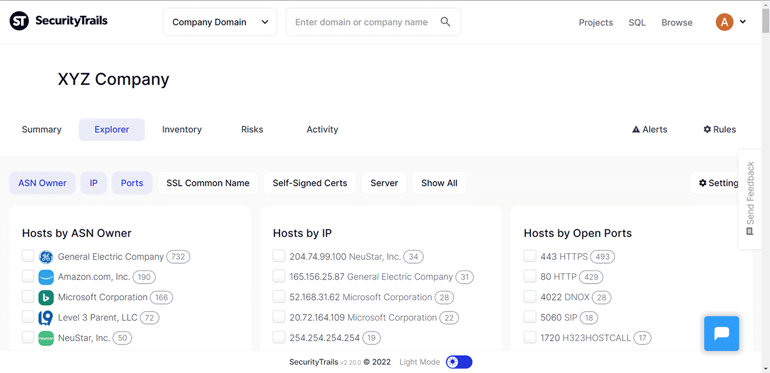Click the Amazon.com logo icon
The width and height of the screenshot is (770, 373).
46,277
